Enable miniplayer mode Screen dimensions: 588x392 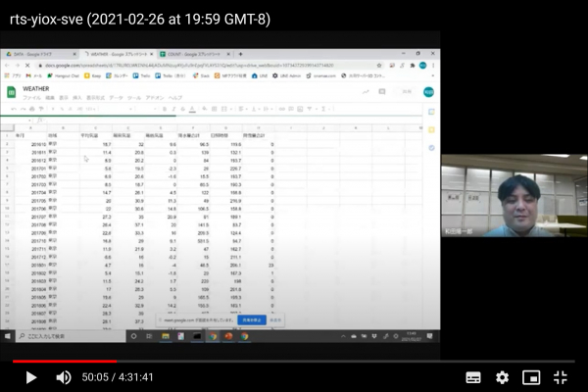click(x=531, y=377)
